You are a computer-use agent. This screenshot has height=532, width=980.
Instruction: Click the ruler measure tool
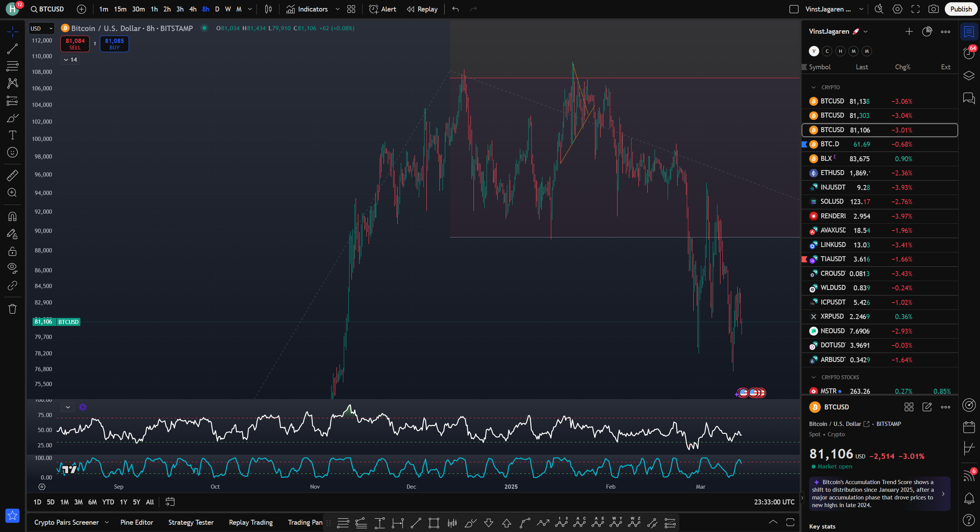tap(12, 175)
